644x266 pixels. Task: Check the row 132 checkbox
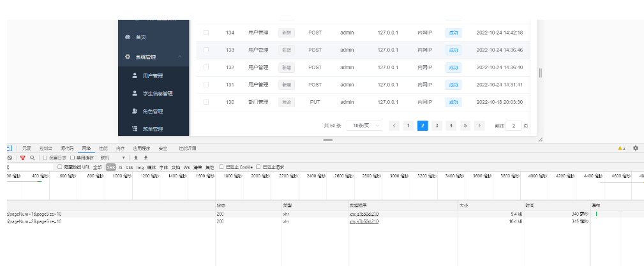pyautogui.click(x=206, y=68)
